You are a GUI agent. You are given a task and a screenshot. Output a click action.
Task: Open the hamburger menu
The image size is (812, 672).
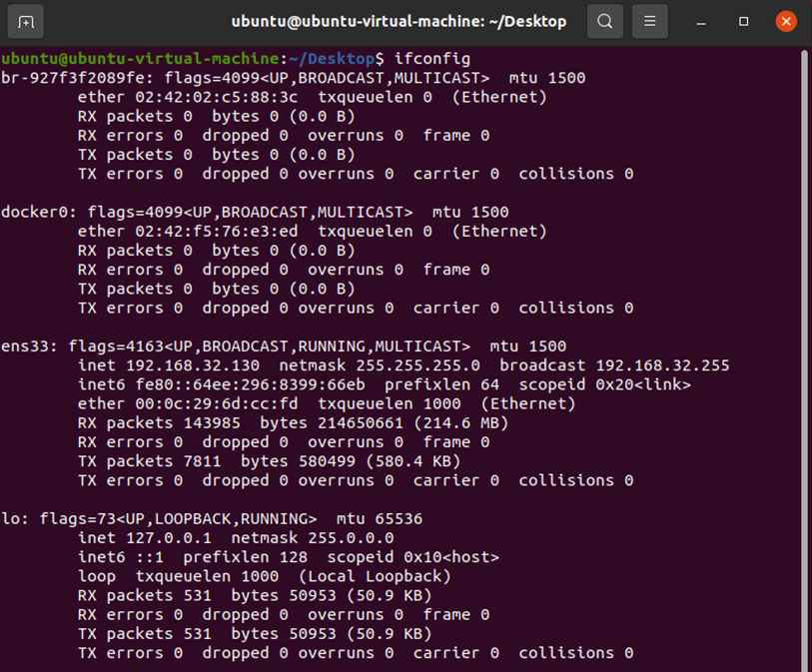(x=650, y=21)
